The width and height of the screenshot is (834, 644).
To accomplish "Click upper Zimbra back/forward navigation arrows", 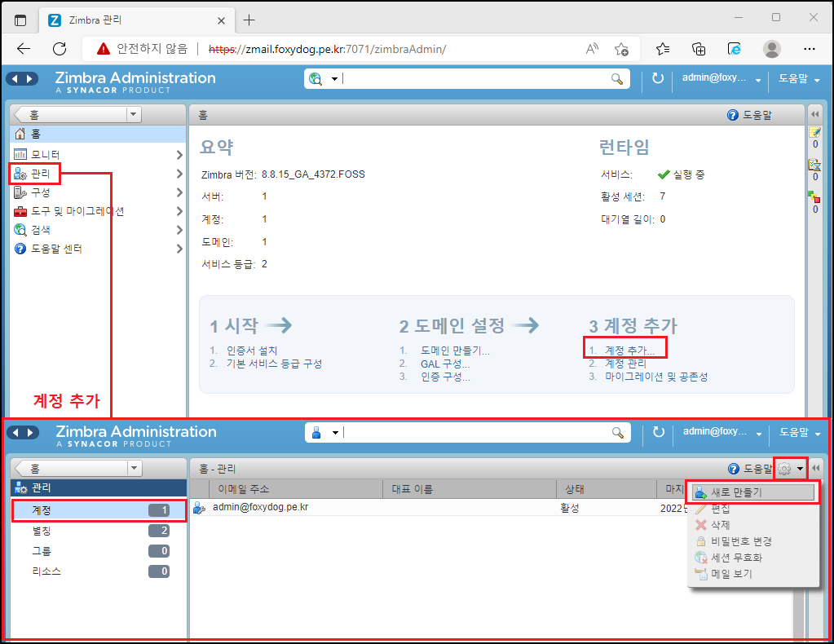I will coord(22,79).
